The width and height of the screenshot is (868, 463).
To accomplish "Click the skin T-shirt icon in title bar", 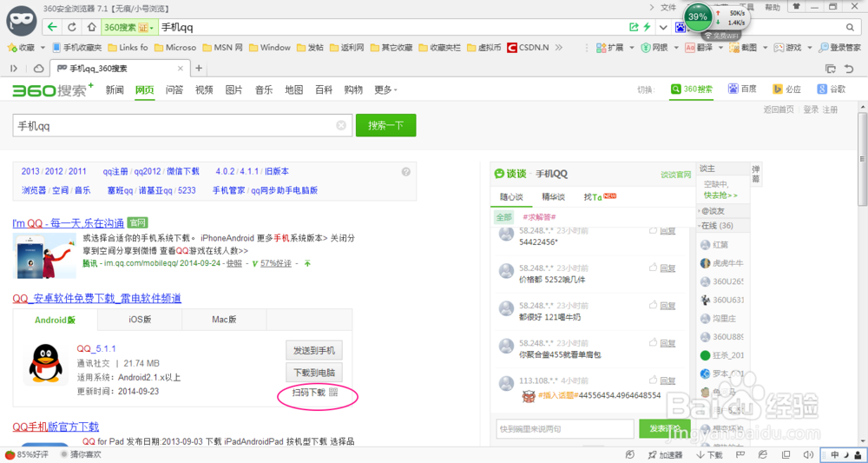I will (797, 7).
